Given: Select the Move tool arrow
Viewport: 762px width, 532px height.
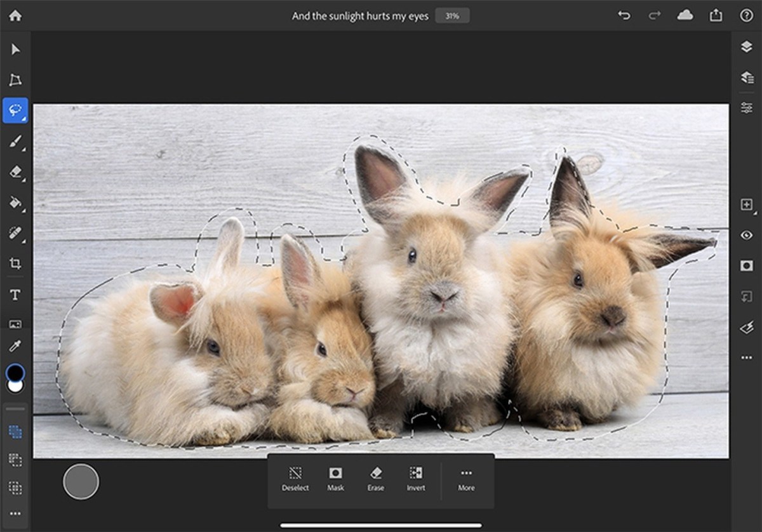Looking at the screenshot, I should 15,50.
